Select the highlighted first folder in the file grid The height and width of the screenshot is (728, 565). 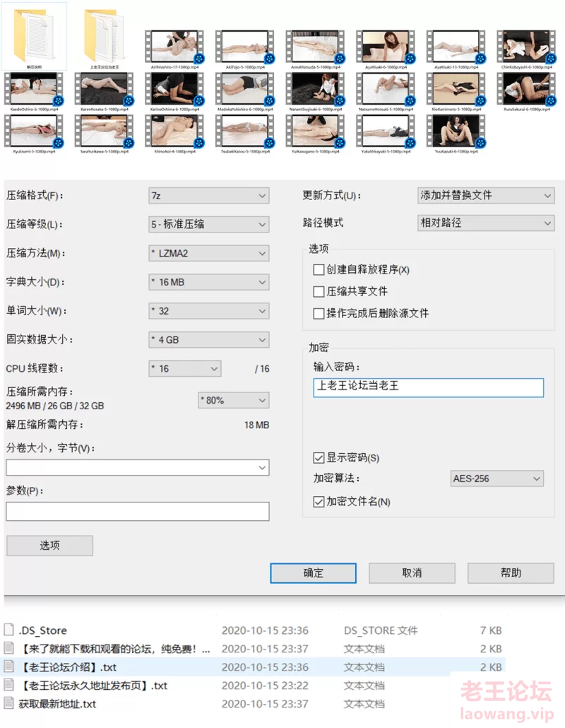pos(34,36)
